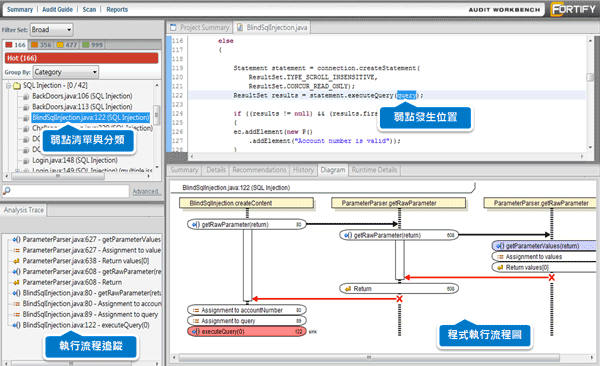The image size is (600, 366).
Task: Click the SQL Injection folder icon
Action: tap(17, 86)
